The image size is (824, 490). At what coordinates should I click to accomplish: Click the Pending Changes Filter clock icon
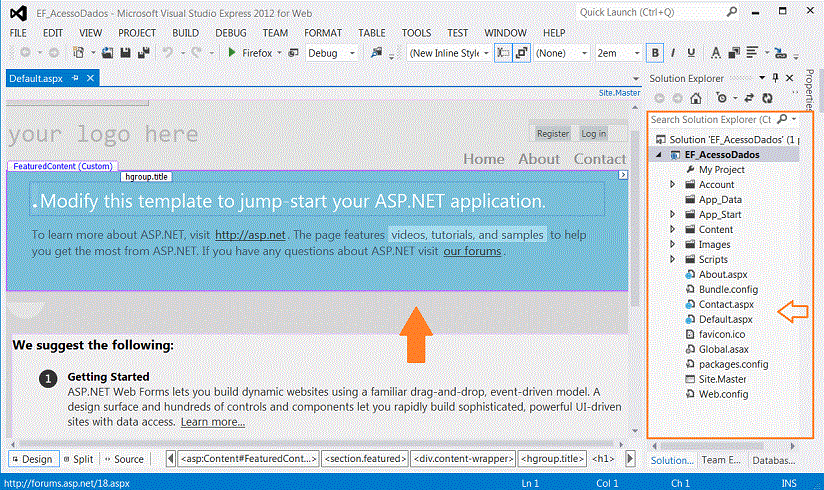click(722, 98)
